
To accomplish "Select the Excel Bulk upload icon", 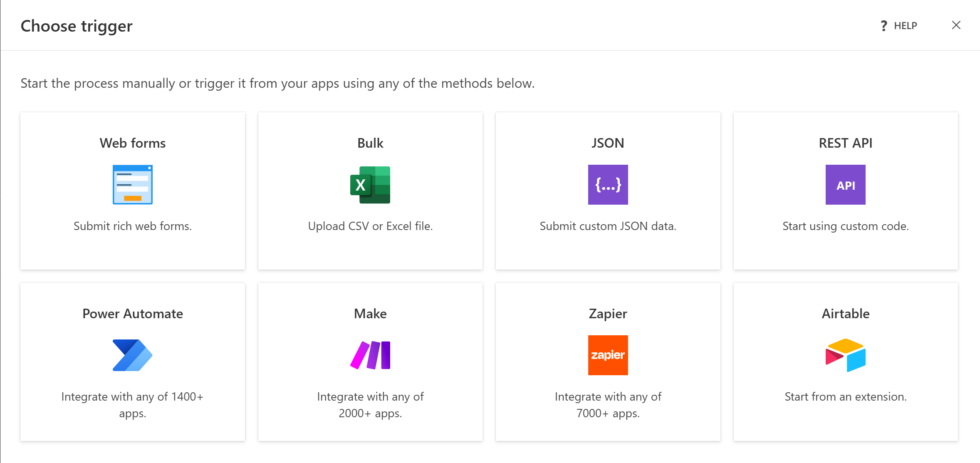I will (370, 185).
